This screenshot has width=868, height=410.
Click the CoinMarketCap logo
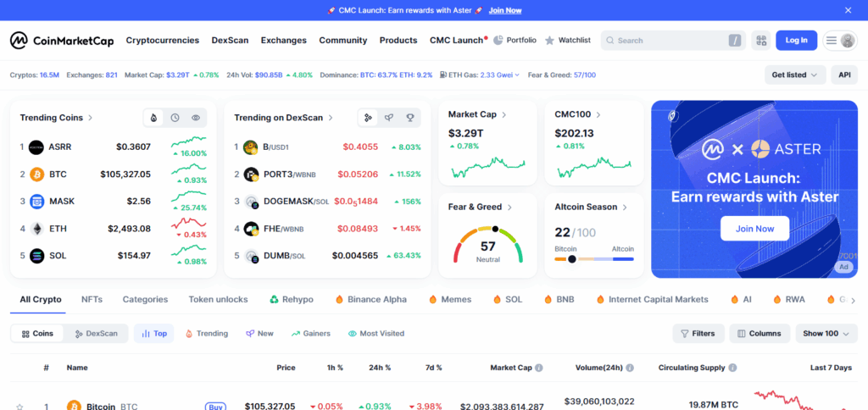(61, 41)
